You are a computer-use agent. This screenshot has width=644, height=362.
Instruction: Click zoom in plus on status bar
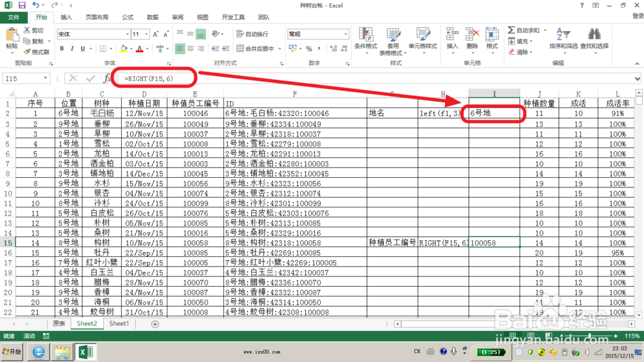tap(615, 336)
